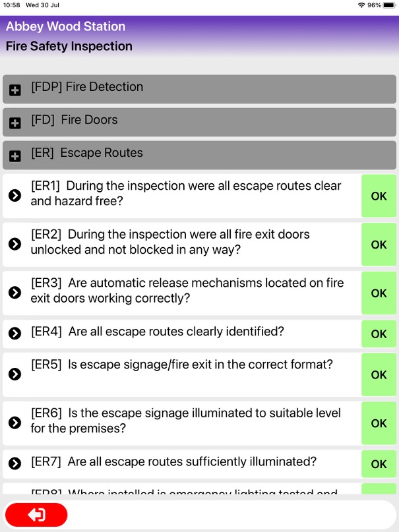Expand the Escape Routes section plus icon
Image resolution: width=399 pixels, height=532 pixels.
coord(15,156)
